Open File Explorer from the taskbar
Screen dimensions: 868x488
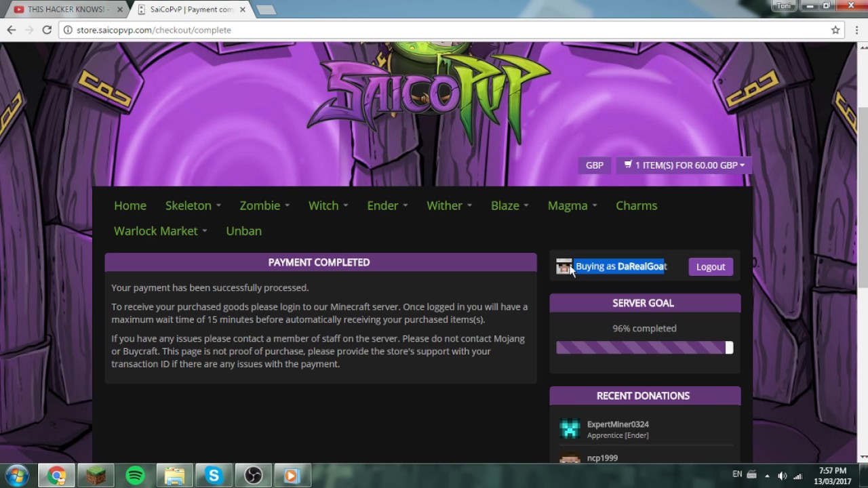pyautogui.click(x=174, y=476)
